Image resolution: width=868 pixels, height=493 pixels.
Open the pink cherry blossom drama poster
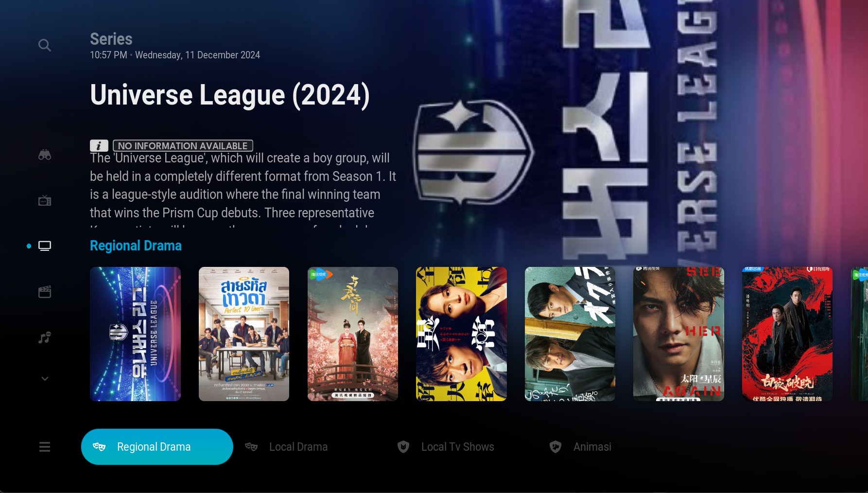(353, 334)
